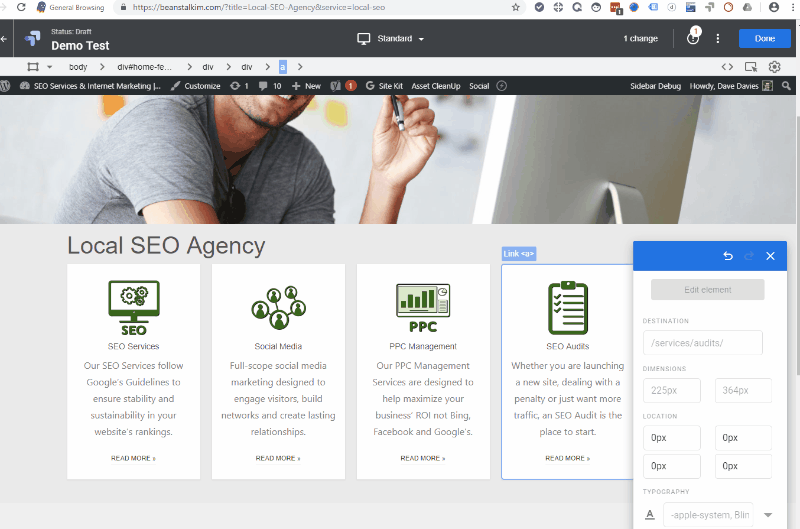Open the comments bubble showing 10
Image resolution: width=800 pixels, height=529 pixels.
coord(270,86)
